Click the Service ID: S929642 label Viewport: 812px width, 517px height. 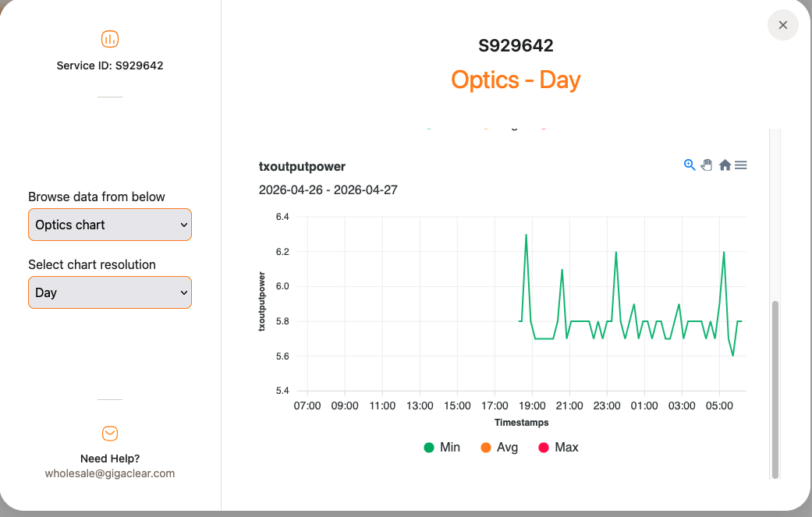110,66
